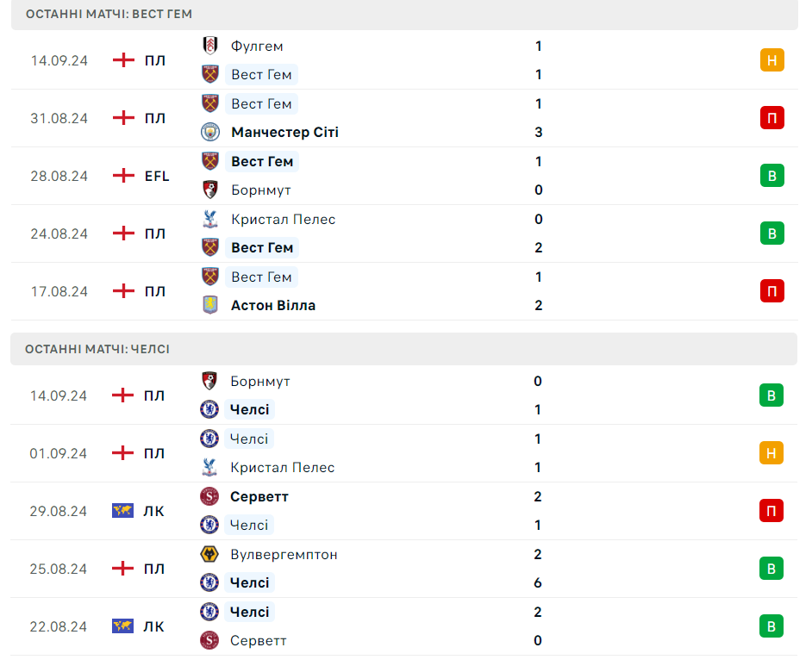
Task: Click the England flag next to EFL
Action: [123, 176]
